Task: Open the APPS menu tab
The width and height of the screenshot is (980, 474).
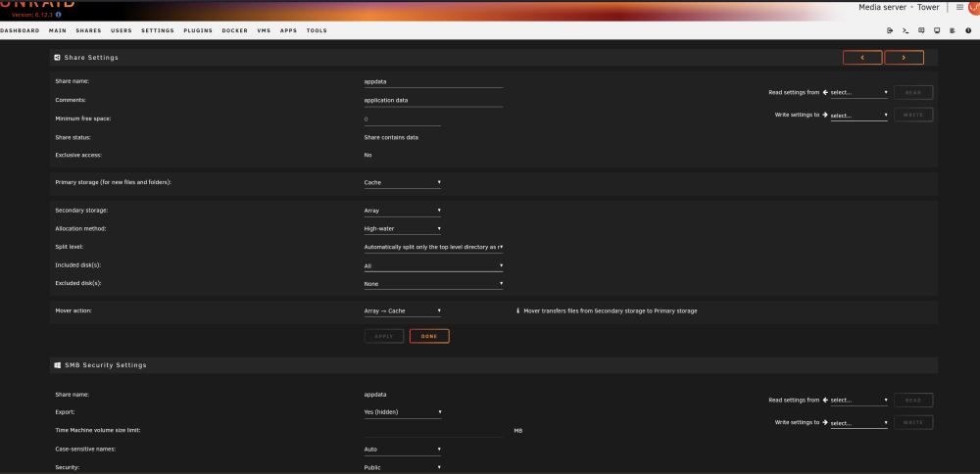Action: click(x=289, y=30)
